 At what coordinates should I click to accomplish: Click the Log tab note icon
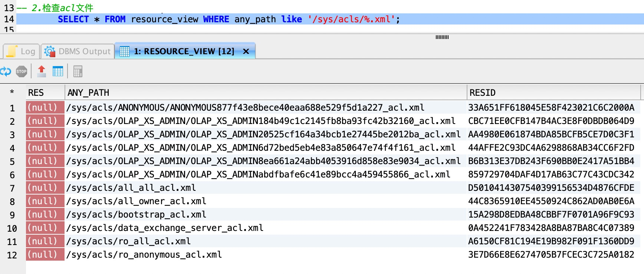tap(12, 51)
